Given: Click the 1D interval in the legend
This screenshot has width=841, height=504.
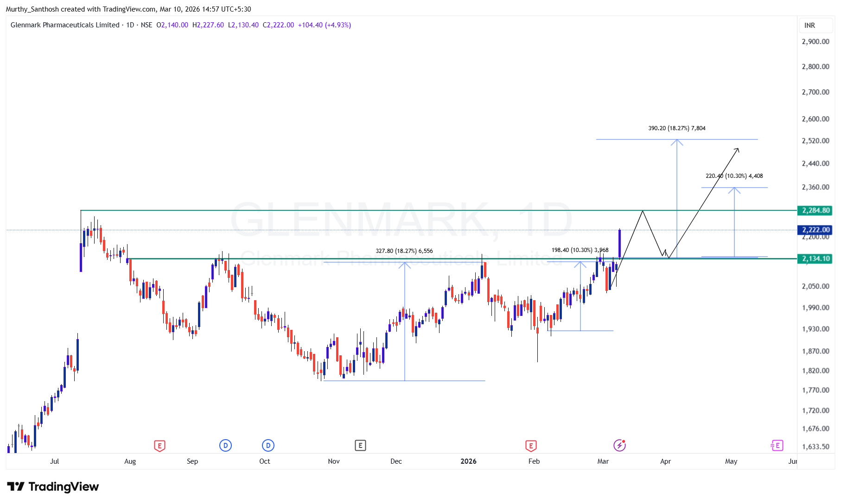Looking at the screenshot, I should 130,25.
